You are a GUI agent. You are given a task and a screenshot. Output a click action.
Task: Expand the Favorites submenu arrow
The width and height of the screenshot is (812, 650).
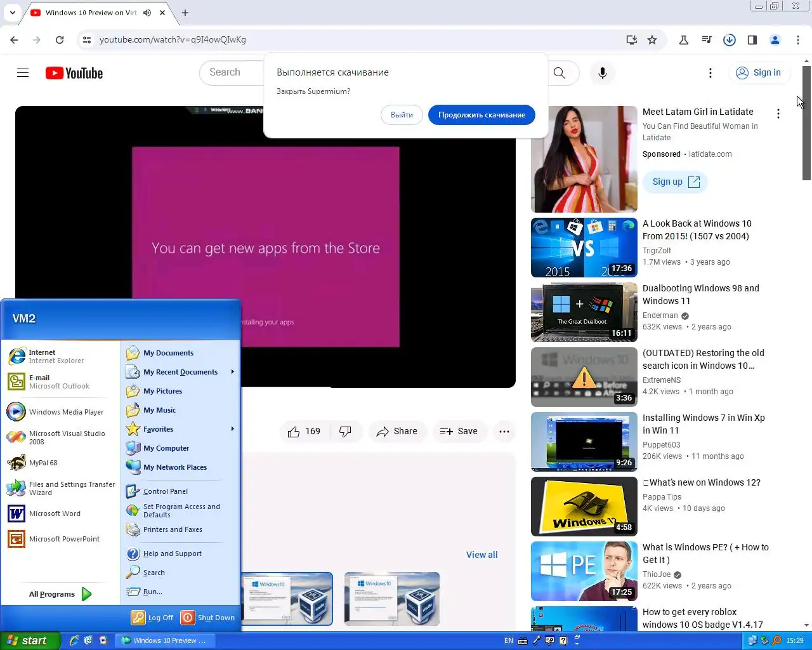coord(233,429)
